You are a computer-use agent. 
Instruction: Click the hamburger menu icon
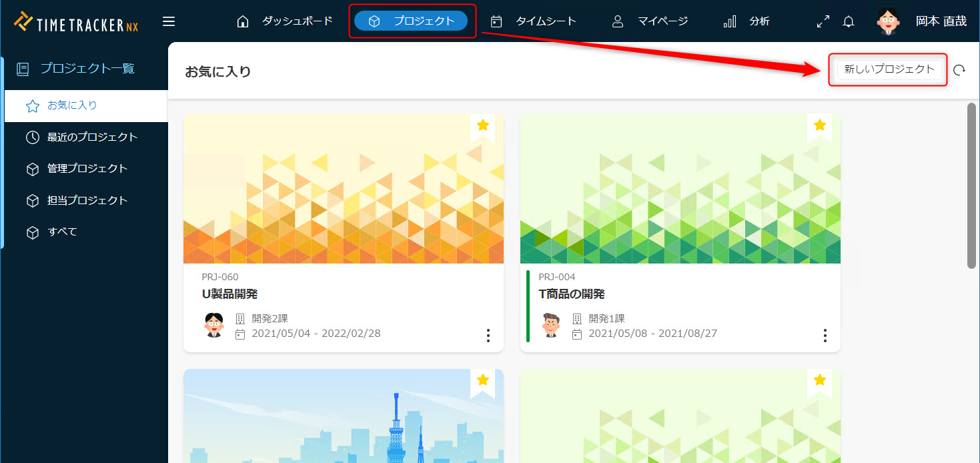coord(169,21)
